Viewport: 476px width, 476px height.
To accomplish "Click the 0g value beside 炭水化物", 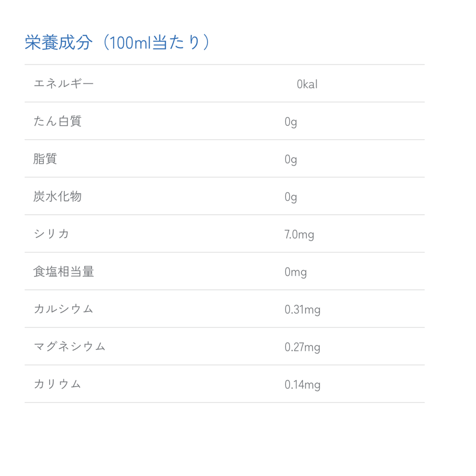I will point(291,197).
